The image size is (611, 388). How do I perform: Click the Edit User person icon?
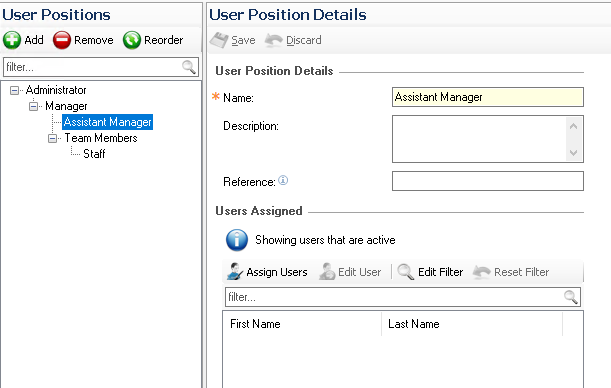(x=327, y=272)
